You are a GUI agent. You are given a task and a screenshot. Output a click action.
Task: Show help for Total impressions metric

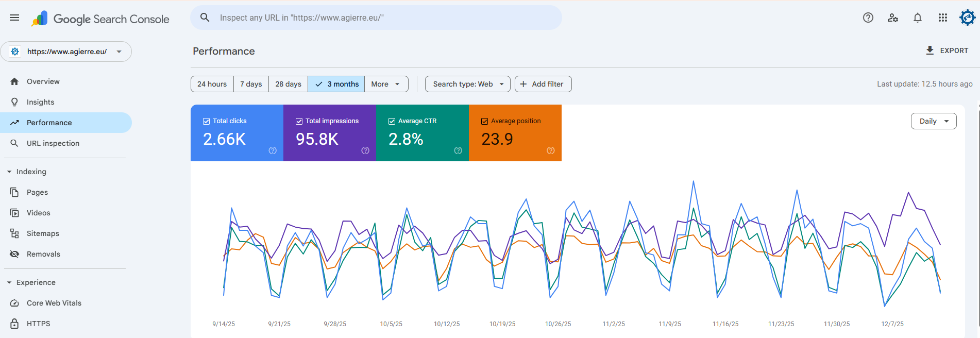[365, 150]
